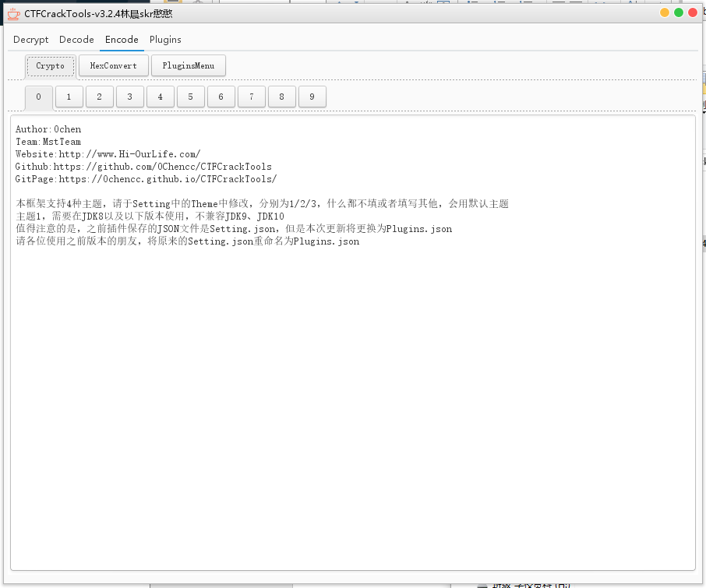Click the green maximize window button
The height and width of the screenshot is (588, 706).
679,12
